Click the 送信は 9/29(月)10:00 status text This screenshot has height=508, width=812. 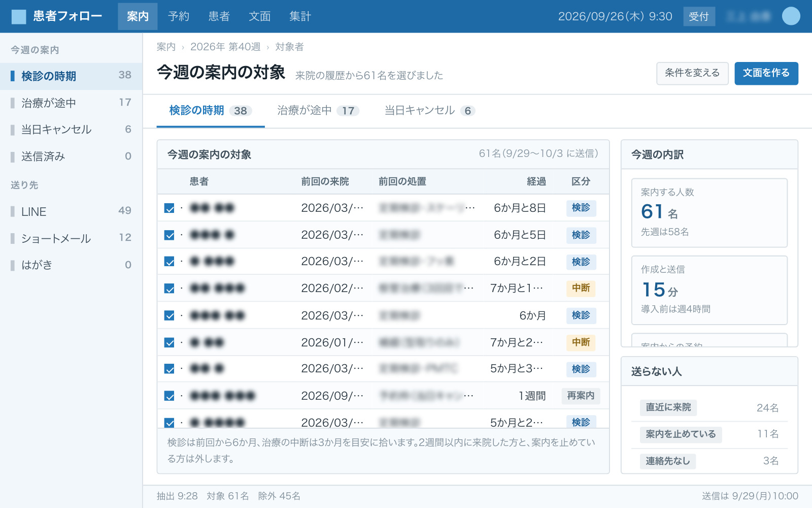[750, 496]
